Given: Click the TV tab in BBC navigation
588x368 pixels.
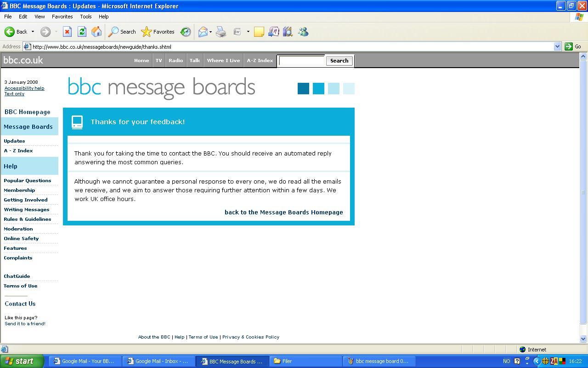Looking at the screenshot, I should pyautogui.click(x=158, y=60).
